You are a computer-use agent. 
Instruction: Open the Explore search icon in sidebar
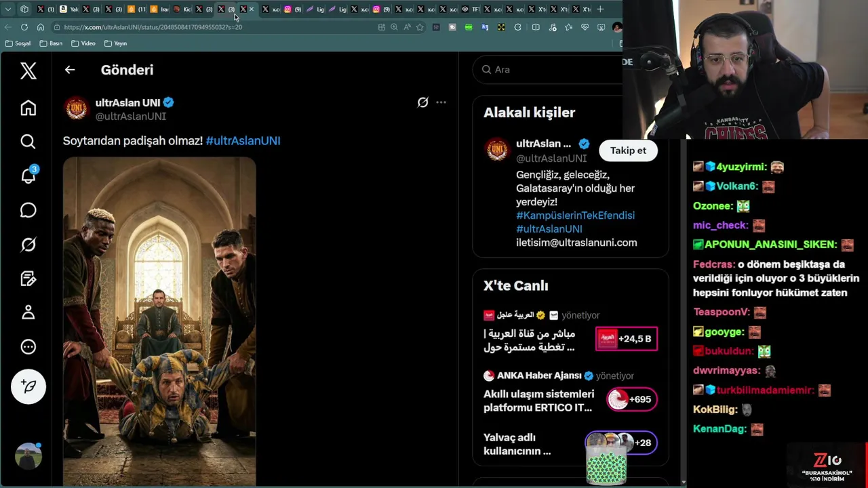click(x=28, y=141)
